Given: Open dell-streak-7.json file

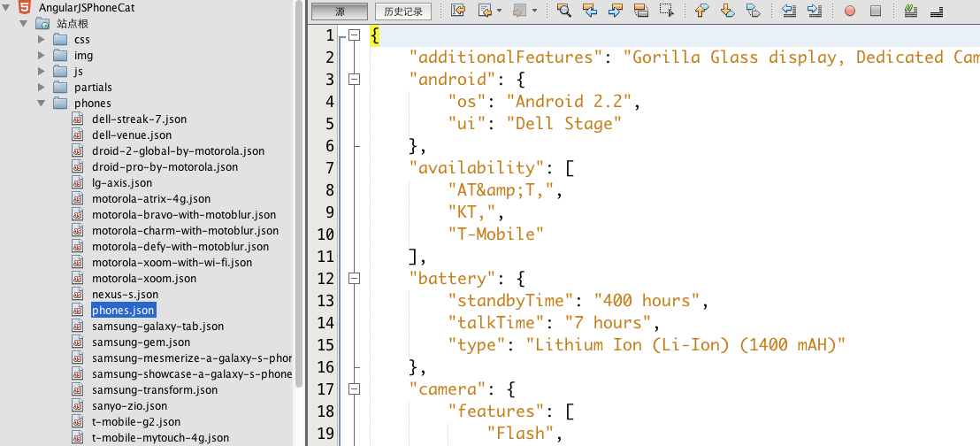Looking at the screenshot, I should (x=140, y=119).
